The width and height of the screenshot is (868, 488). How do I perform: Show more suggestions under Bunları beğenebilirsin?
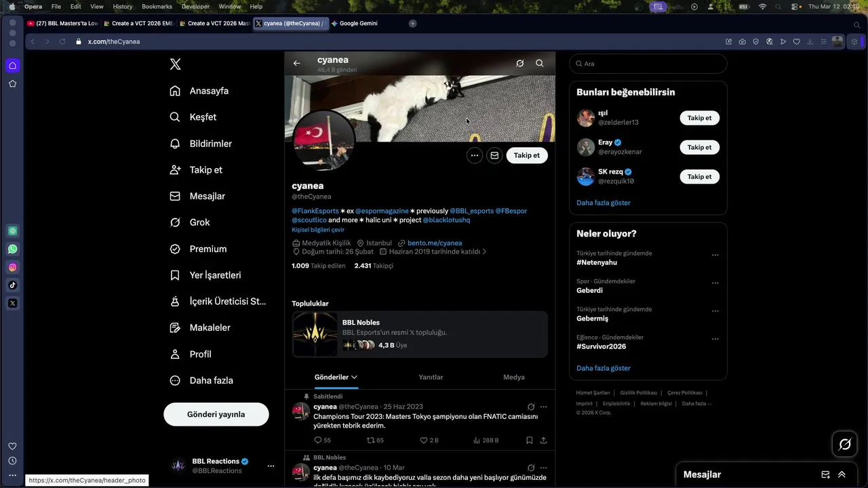(x=604, y=203)
